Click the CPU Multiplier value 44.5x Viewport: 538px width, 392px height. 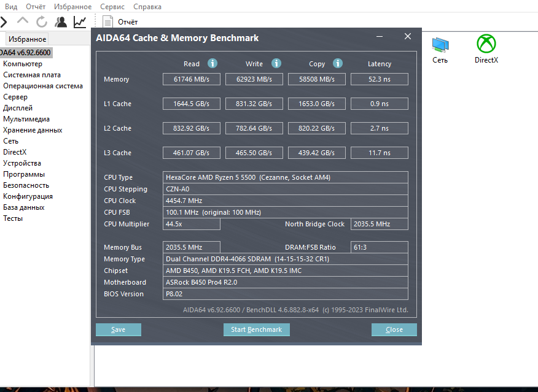coord(192,224)
